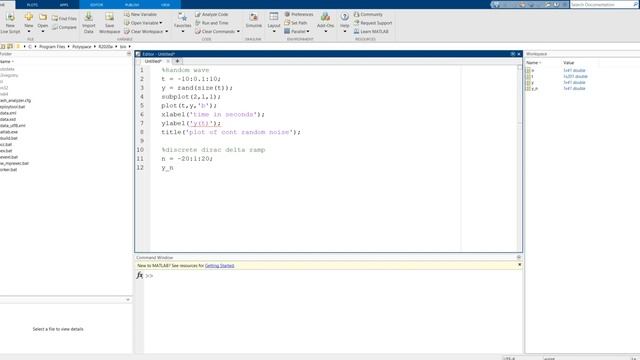Click the Help question mark icon
640x360 pixels.
344,17
